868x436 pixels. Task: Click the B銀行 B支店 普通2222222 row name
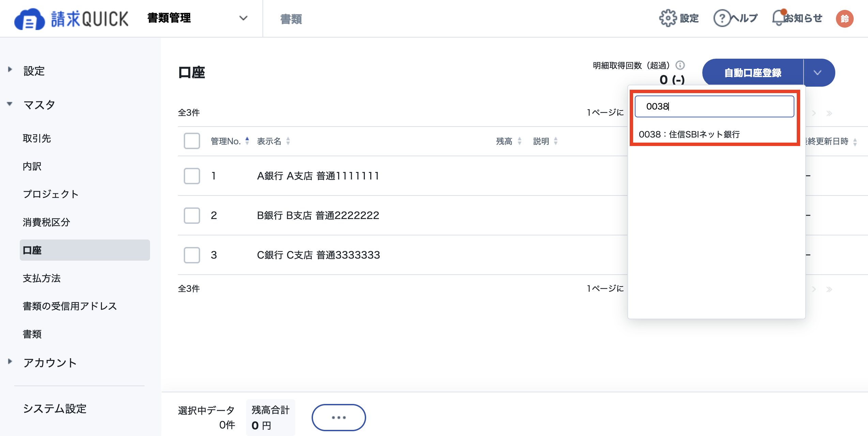tap(318, 215)
